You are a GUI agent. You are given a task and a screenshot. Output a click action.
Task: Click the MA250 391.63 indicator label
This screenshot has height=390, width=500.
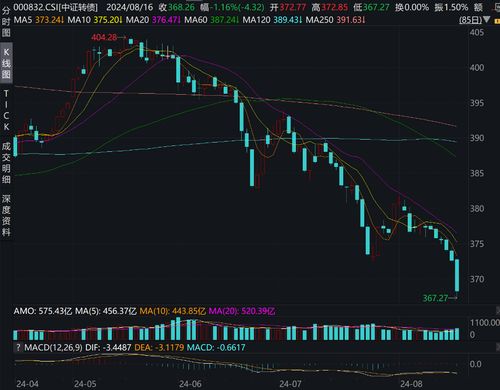tap(335, 20)
